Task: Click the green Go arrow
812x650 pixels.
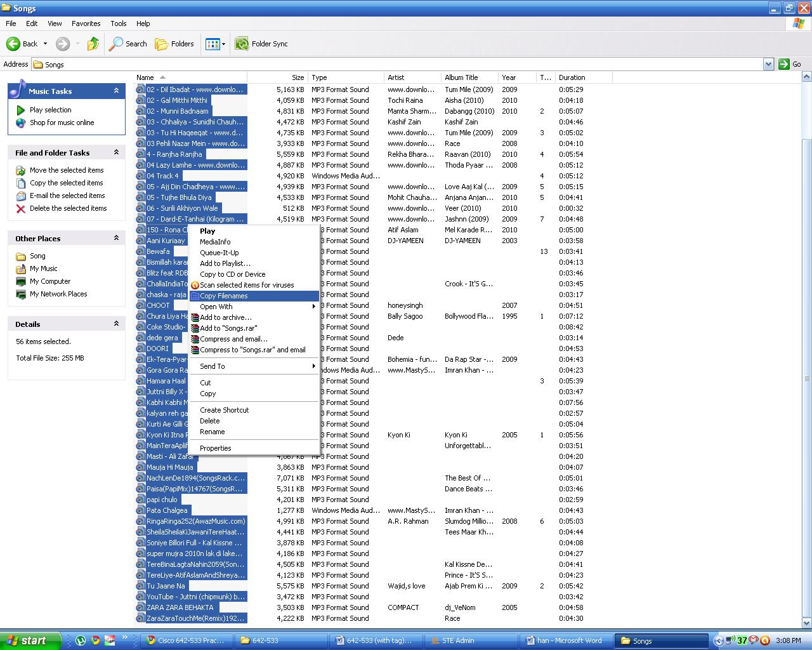Action: 784,64
